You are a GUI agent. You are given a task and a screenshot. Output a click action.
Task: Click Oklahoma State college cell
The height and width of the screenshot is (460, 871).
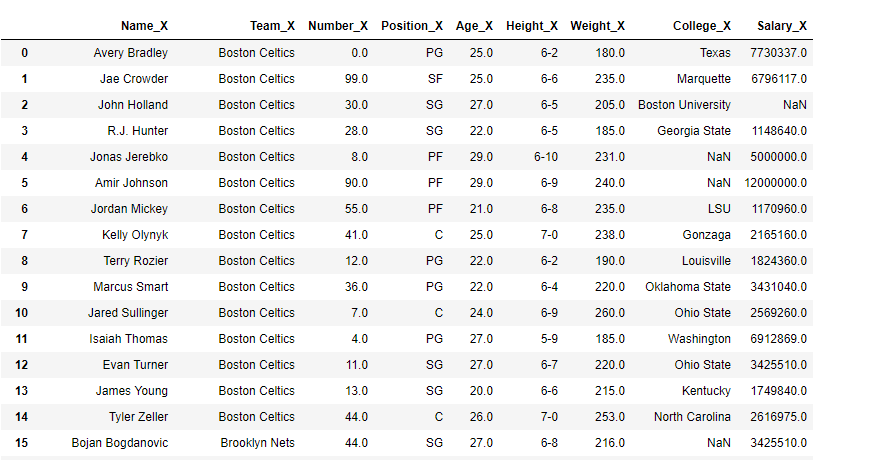click(x=688, y=287)
